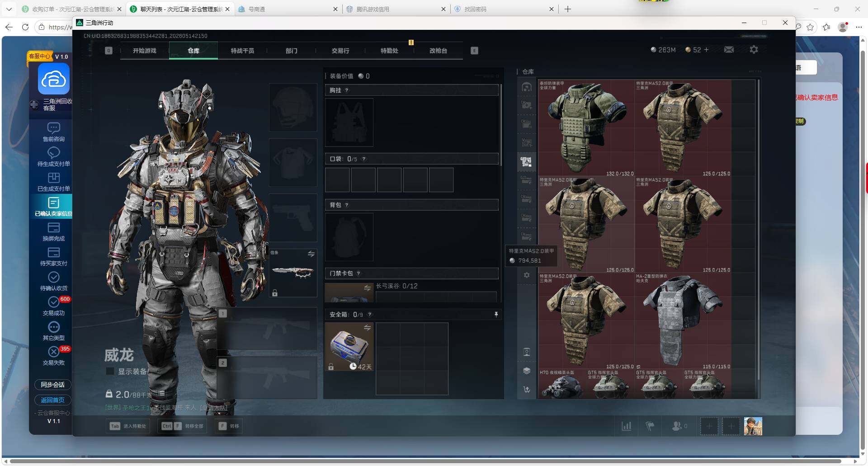The image size is (868, 466).
Task: Select the 仓库 tab in the game
Action: point(193,51)
